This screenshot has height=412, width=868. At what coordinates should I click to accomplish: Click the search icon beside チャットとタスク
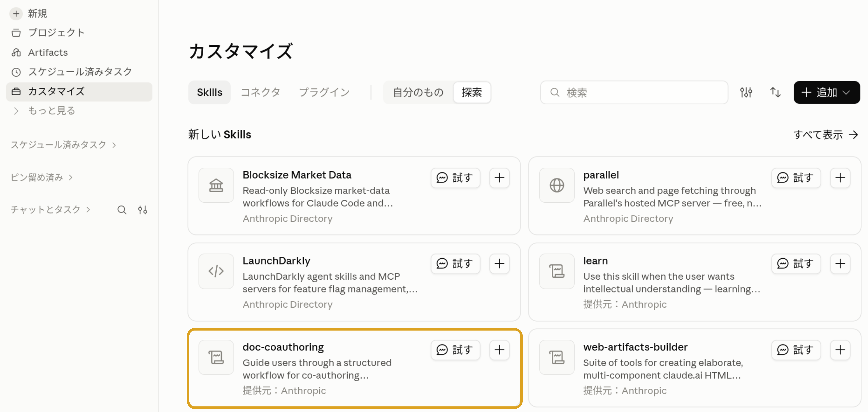click(x=122, y=210)
